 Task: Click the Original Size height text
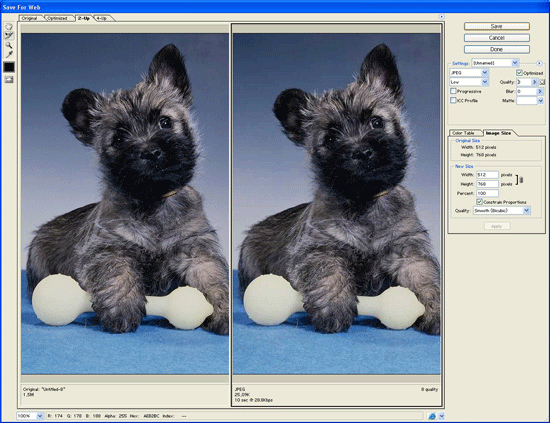coord(478,155)
